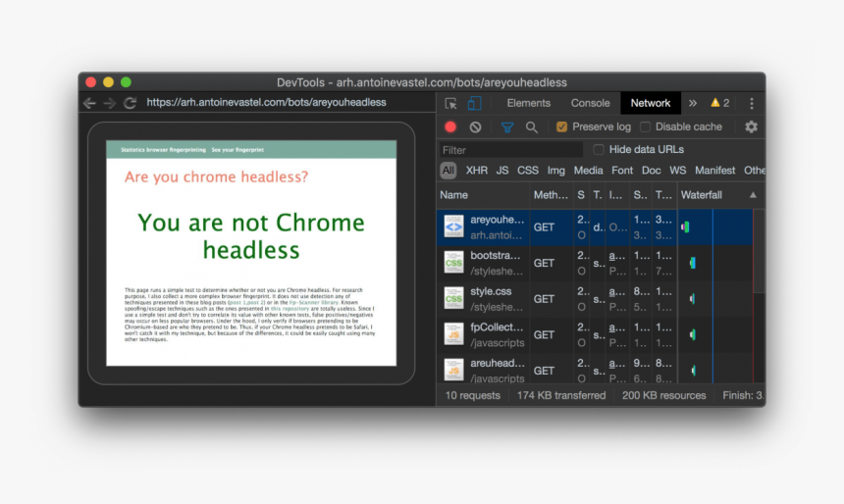This screenshot has width=844, height=504.
Task: Filter requests by XHR type
Action: (x=477, y=171)
